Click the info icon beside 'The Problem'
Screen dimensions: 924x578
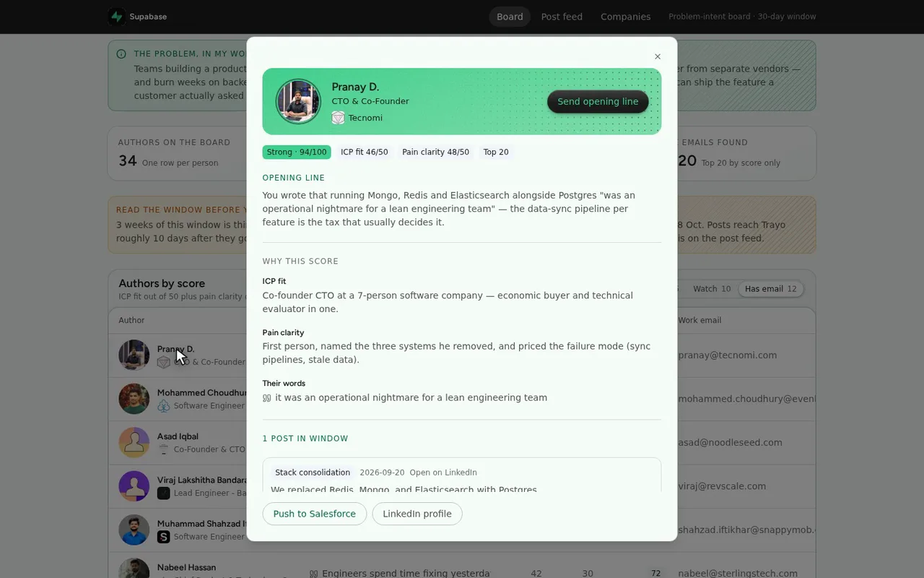pyautogui.click(x=121, y=53)
